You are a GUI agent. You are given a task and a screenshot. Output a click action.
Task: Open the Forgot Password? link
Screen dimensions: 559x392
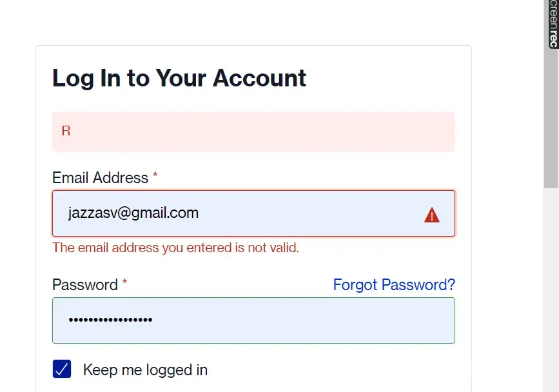click(x=393, y=285)
